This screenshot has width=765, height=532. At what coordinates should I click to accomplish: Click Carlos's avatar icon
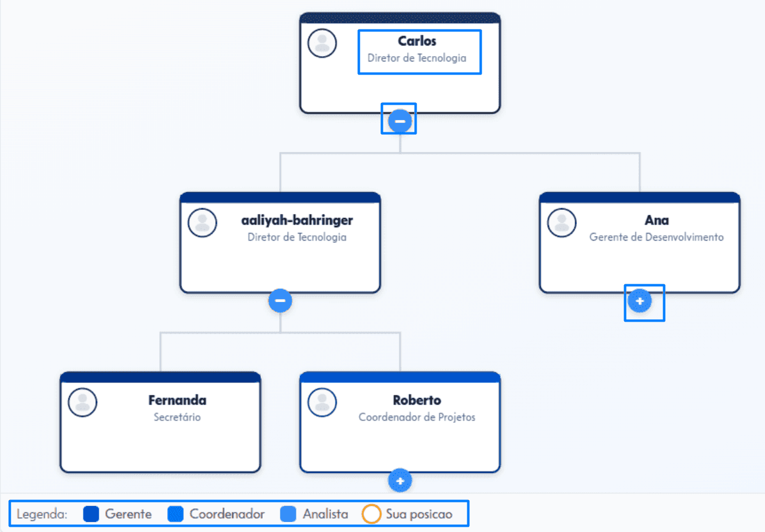322,43
